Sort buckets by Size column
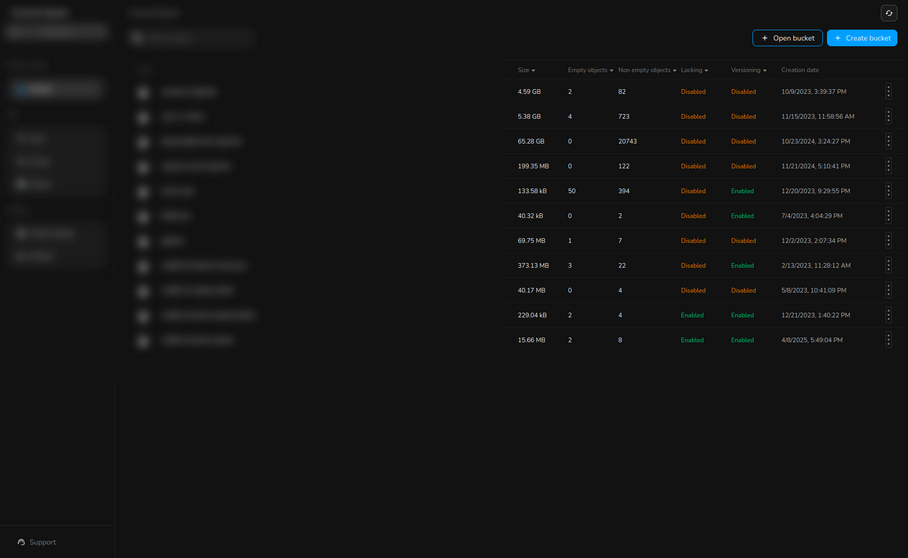The height and width of the screenshot is (558, 908). [526, 70]
